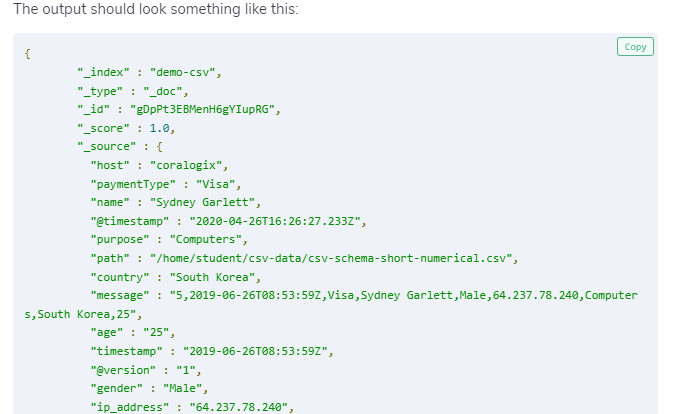This screenshot has height=414, width=674.
Task: Click the "_type" key line
Action: coord(133,91)
